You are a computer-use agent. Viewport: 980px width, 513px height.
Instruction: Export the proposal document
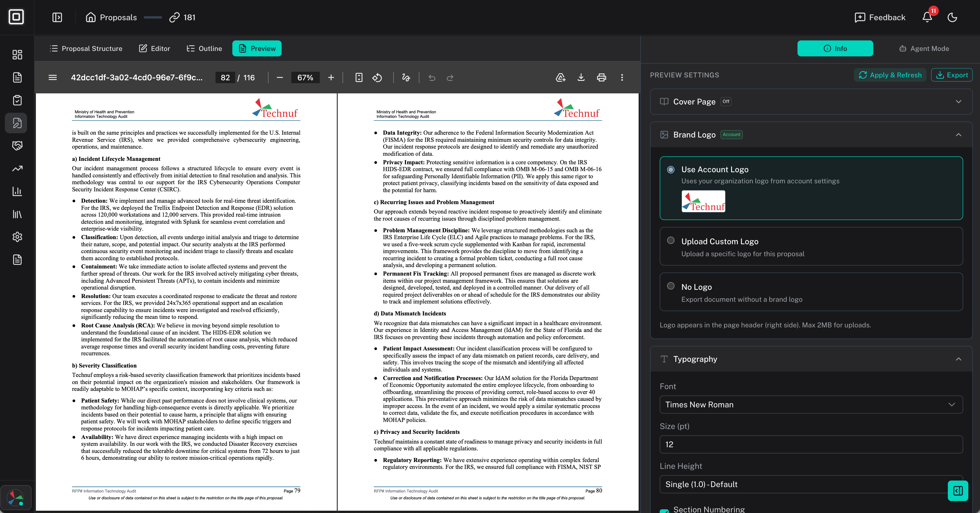(x=952, y=75)
